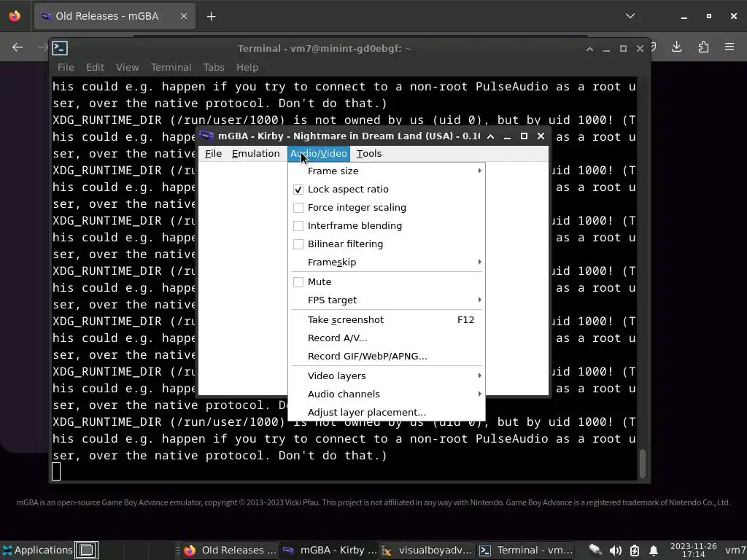Open Terminal window Tabs menu
Screen dimensions: 747x560
click(214, 67)
